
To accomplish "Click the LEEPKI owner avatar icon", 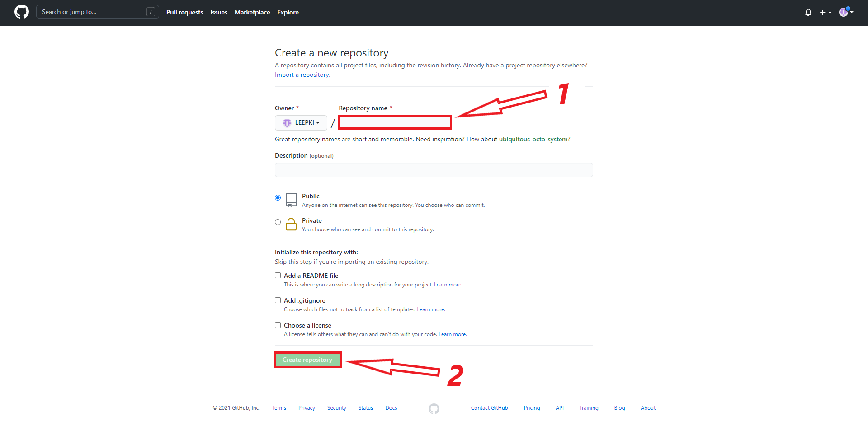I will point(287,123).
